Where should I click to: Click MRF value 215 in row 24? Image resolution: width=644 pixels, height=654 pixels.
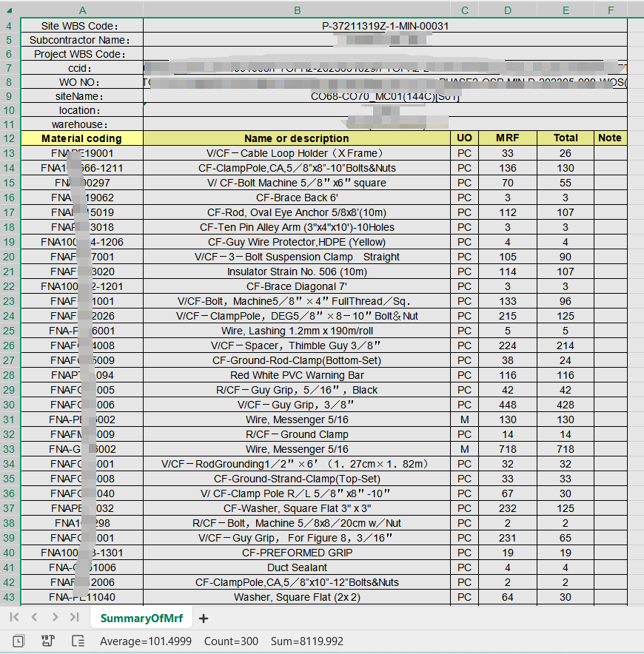[x=508, y=316]
